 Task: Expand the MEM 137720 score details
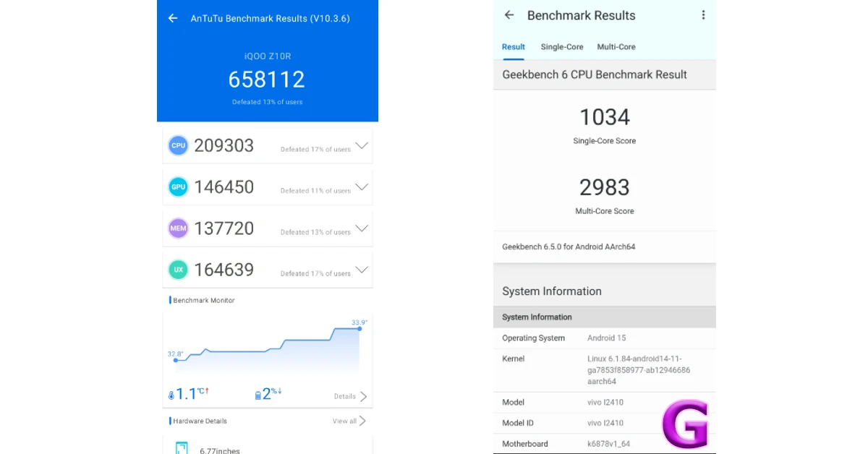coord(362,228)
